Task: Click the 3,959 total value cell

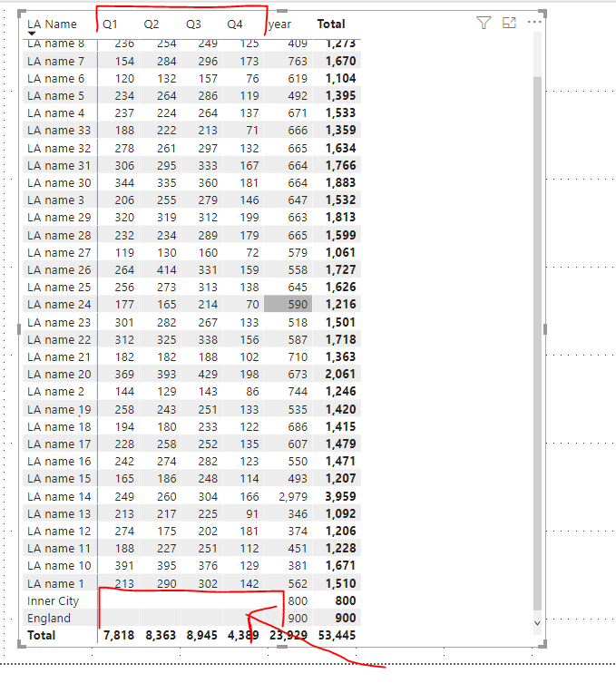Action: pyautogui.click(x=340, y=496)
